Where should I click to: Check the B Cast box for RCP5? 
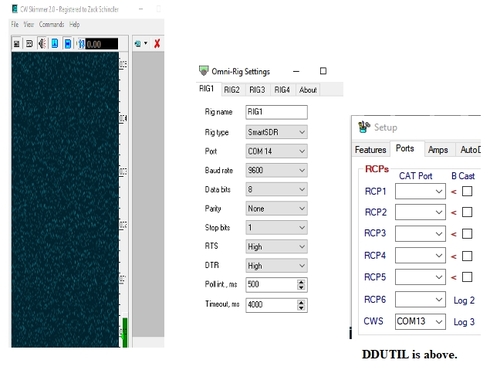click(x=467, y=277)
